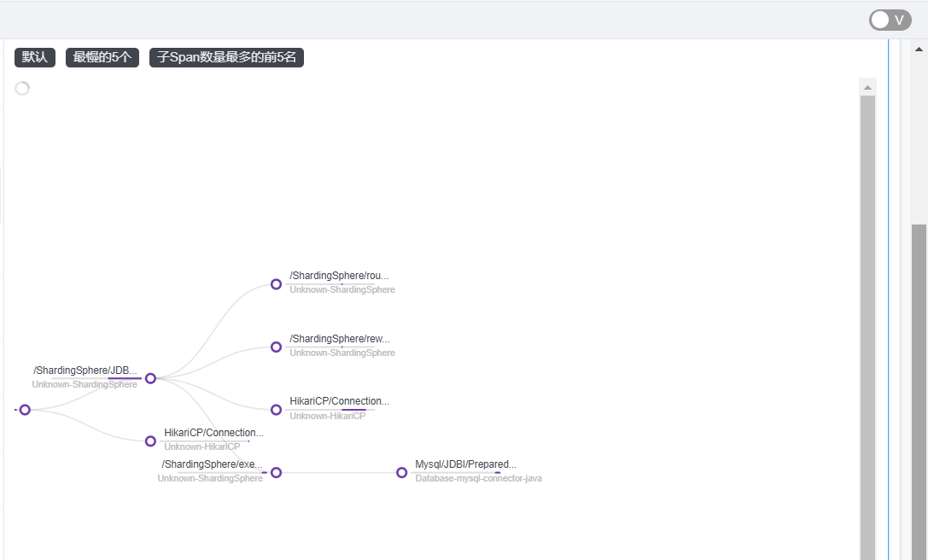
Task: Select the lower HikariCP/Connection node circle
Action: click(x=150, y=440)
